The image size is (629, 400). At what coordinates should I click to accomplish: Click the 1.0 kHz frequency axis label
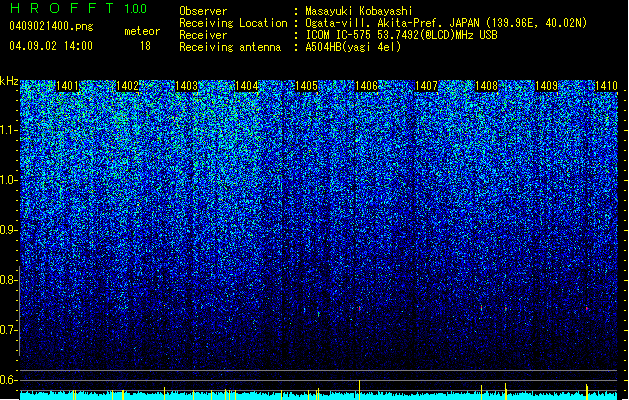coord(9,181)
